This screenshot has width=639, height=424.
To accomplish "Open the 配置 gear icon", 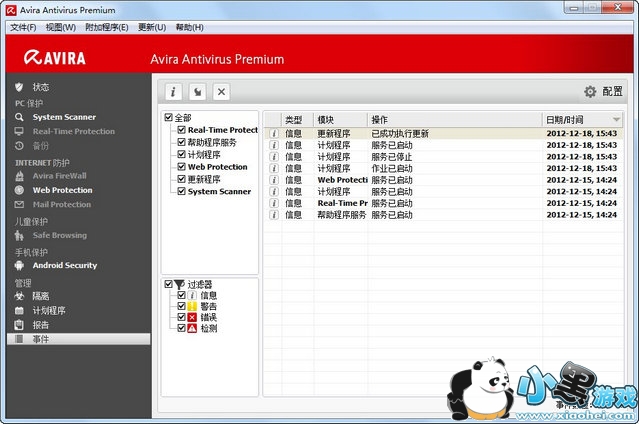I will (590, 91).
